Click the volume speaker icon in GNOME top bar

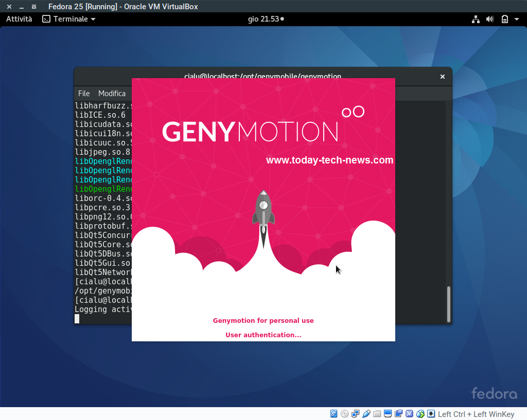pos(490,19)
